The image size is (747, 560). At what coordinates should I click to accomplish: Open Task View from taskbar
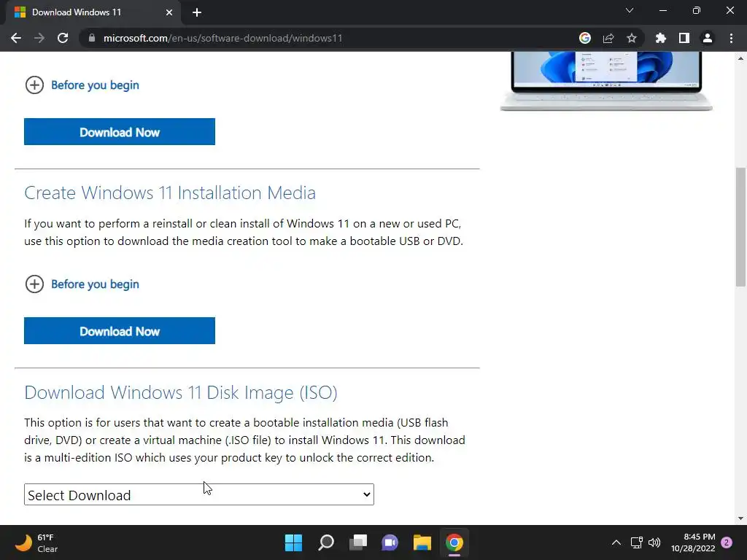pyautogui.click(x=358, y=542)
